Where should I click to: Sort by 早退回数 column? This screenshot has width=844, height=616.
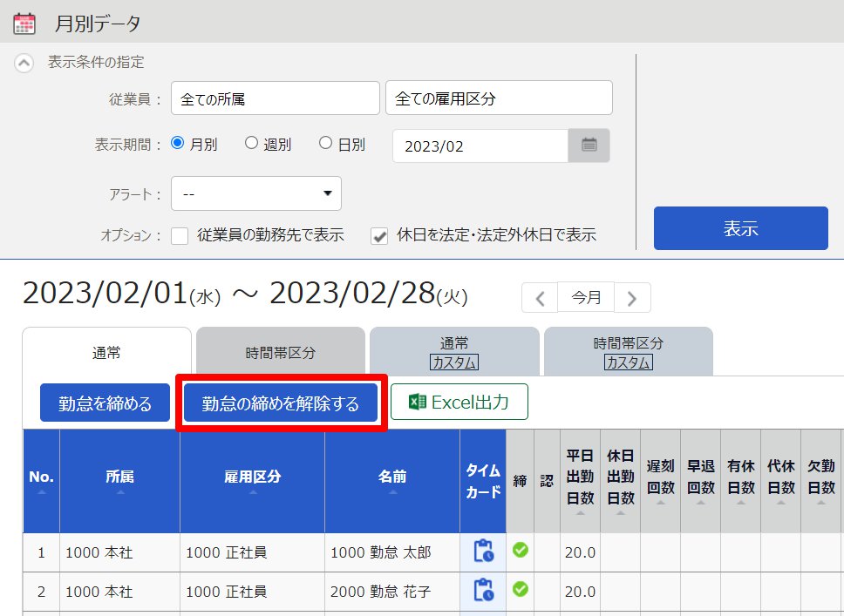(x=701, y=480)
